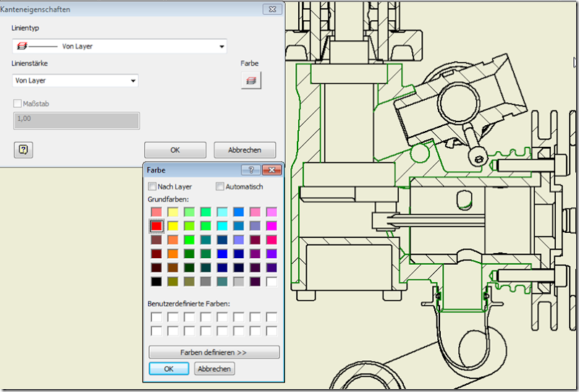Cancel Kanteneigenschaften with Abbrechen
Viewport: 579px width, 392px height.
tap(245, 150)
